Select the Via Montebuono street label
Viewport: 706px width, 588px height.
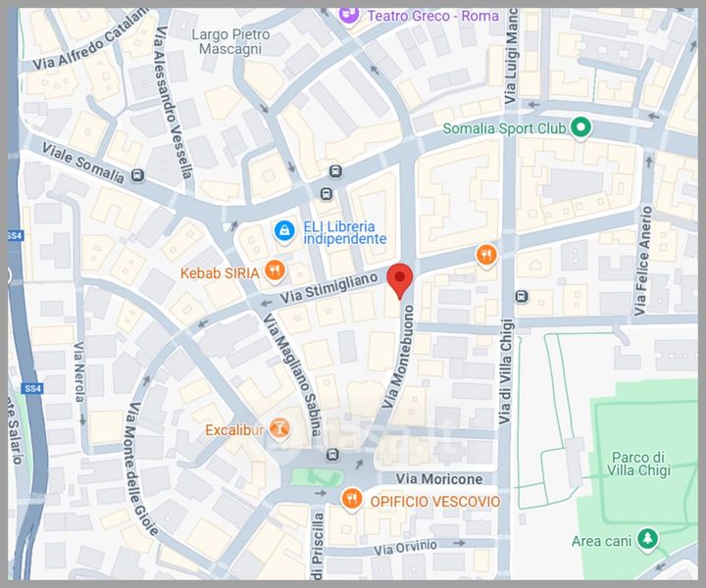(398, 357)
